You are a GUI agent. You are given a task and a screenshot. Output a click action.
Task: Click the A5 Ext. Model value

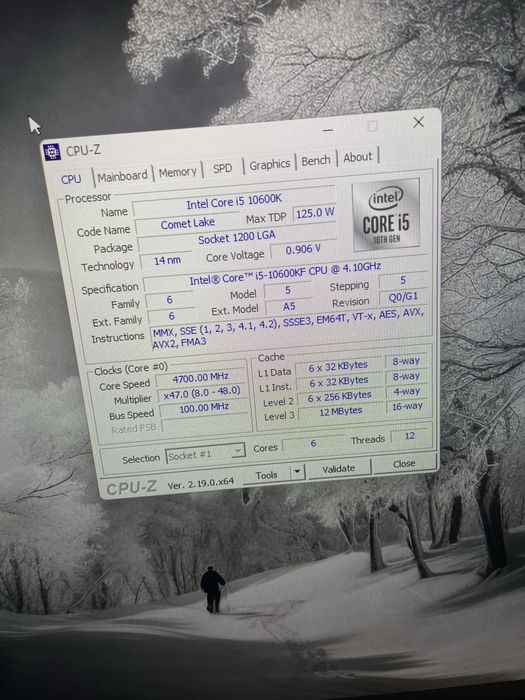tap(289, 306)
